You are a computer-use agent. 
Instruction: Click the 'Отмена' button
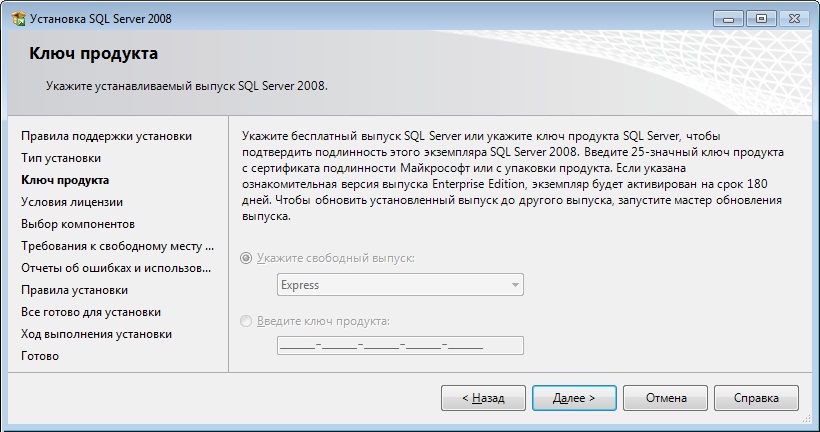[x=665, y=398]
